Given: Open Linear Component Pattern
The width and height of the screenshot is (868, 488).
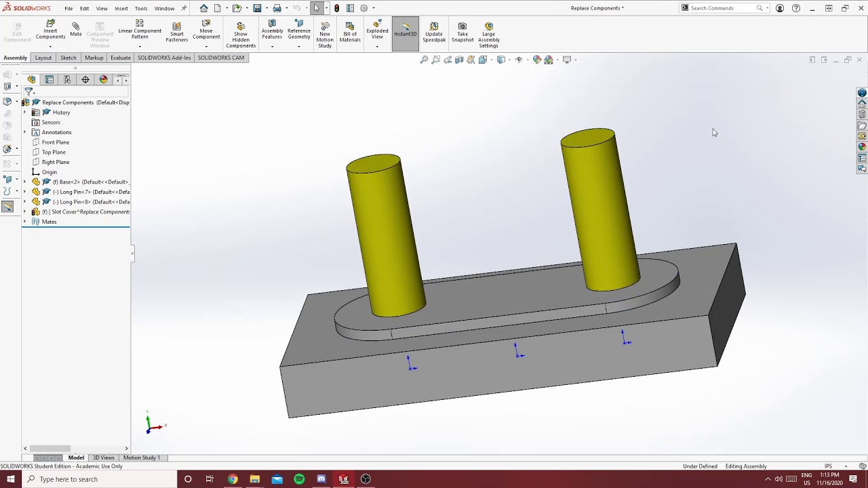Looking at the screenshot, I should click(x=140, y=30).
